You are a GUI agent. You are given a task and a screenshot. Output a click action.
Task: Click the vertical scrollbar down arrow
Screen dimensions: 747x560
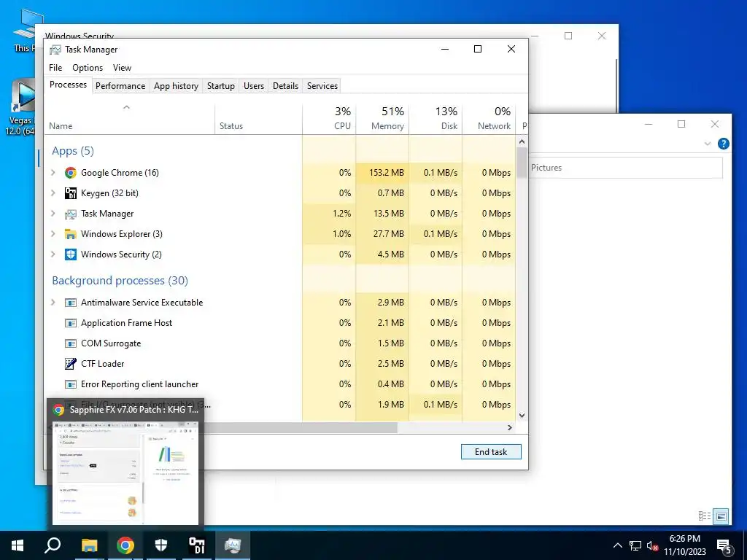522,415
